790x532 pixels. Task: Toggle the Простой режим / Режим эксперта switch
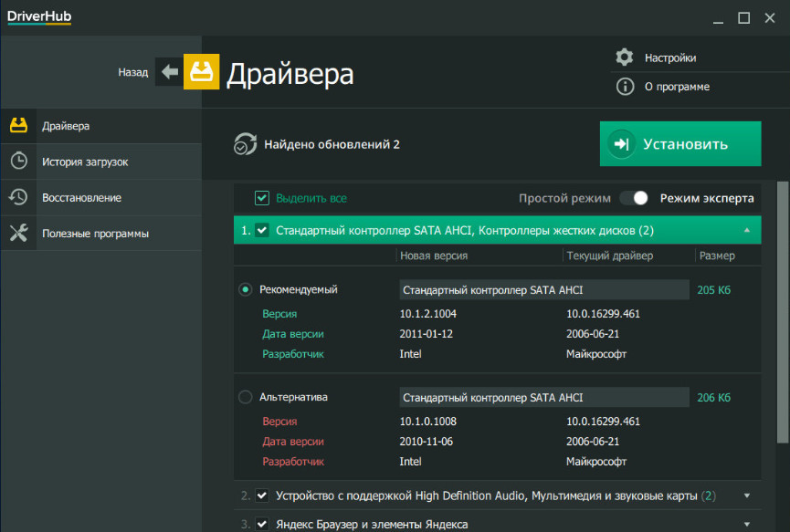[x=633, y=198]
